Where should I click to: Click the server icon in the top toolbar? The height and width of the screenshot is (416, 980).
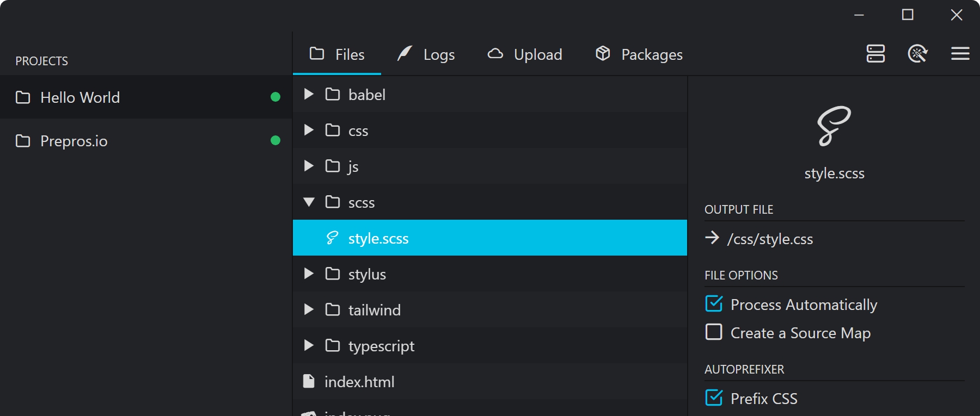(x=875, y=54)
